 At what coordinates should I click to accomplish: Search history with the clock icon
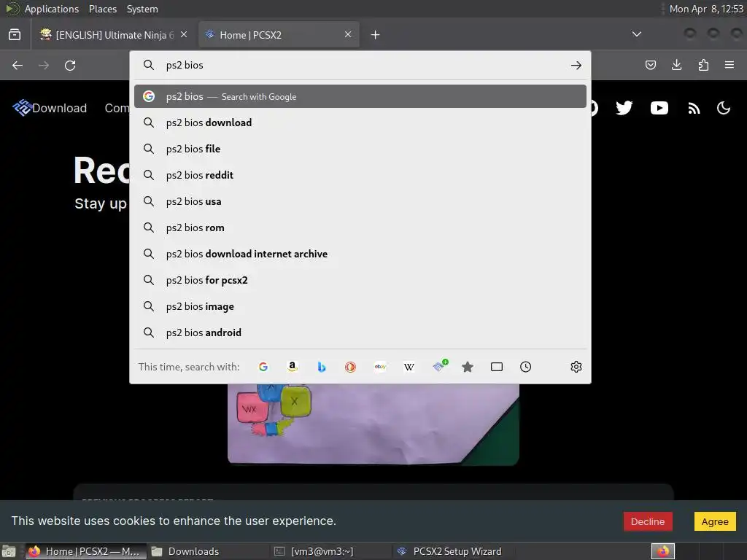pyautogui.click(x=525, y=367)
